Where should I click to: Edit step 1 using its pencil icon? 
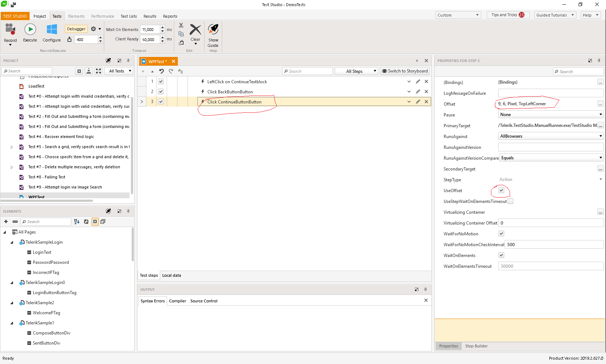pyautogui.click(x=418, y=82)
